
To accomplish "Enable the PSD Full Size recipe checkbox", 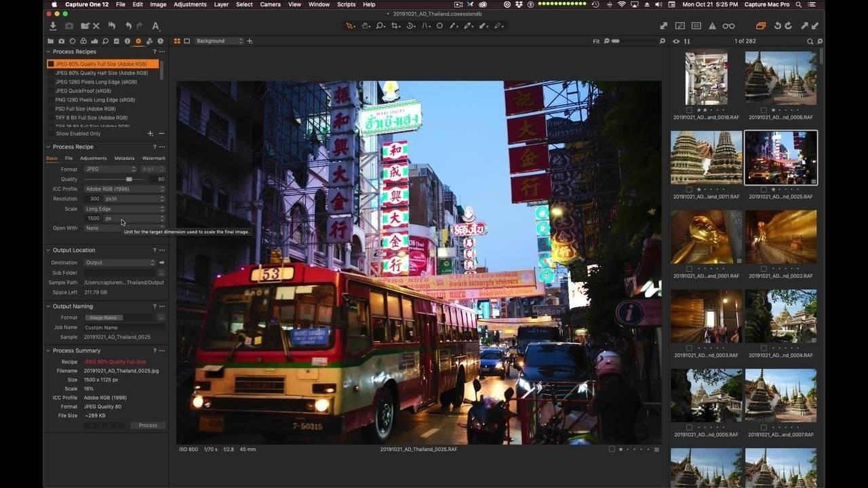I will tap(51, 108).
